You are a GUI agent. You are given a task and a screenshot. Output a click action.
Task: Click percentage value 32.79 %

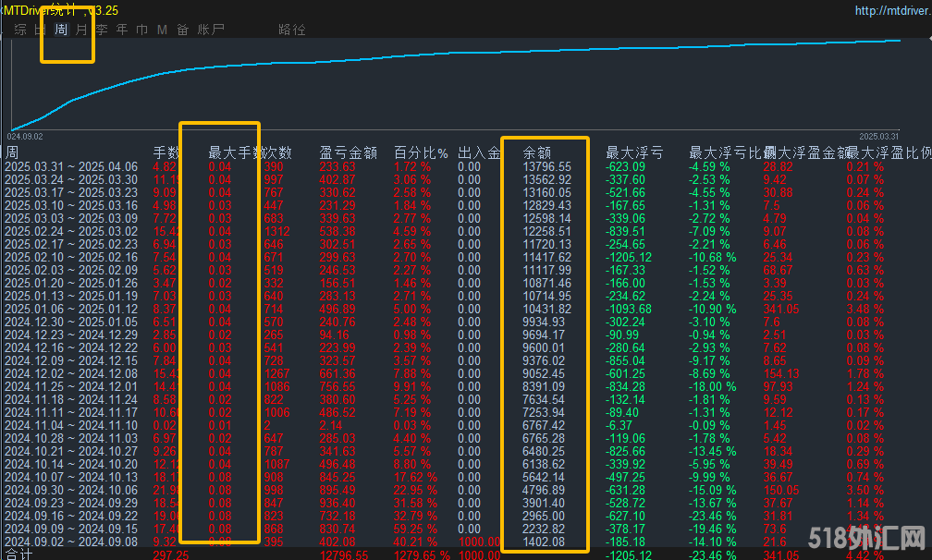tap(415, 516)
